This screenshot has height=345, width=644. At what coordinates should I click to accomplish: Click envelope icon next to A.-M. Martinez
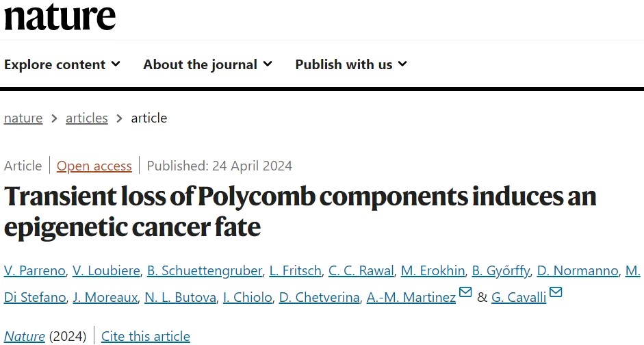[465, 292]
